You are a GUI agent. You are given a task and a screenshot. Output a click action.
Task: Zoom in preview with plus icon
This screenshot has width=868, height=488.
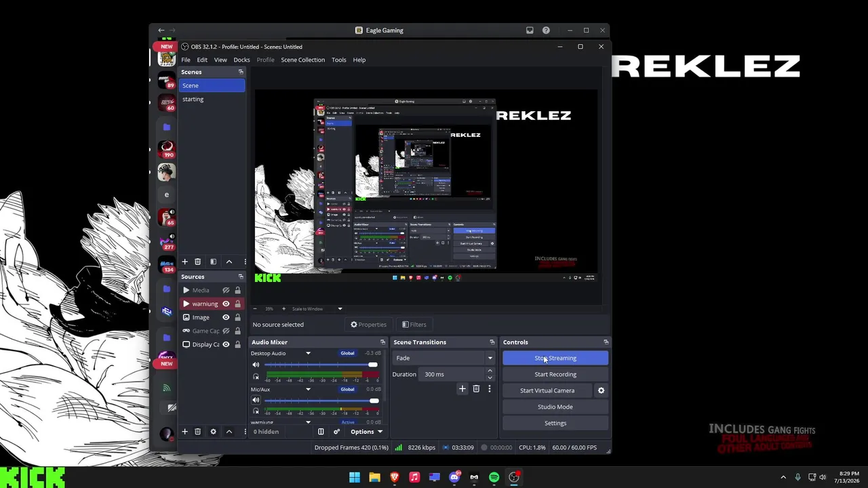pos(283,309)
